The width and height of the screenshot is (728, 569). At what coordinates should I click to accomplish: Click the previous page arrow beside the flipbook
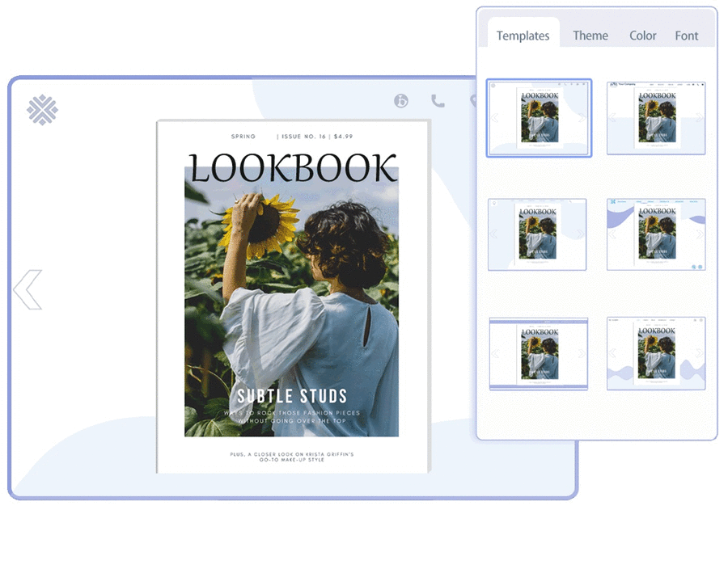tap(28, 290)
